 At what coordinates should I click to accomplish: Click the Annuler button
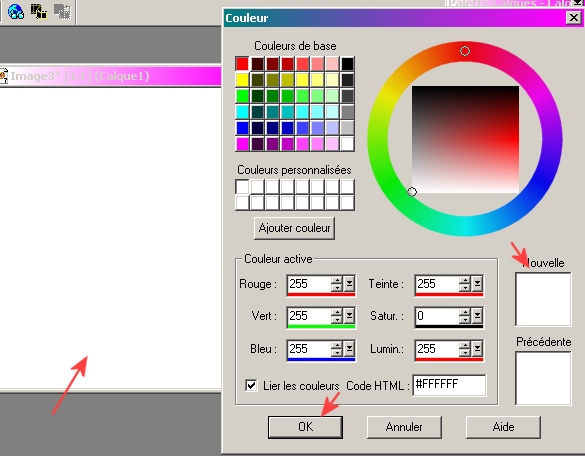click(x=404, y=427)
